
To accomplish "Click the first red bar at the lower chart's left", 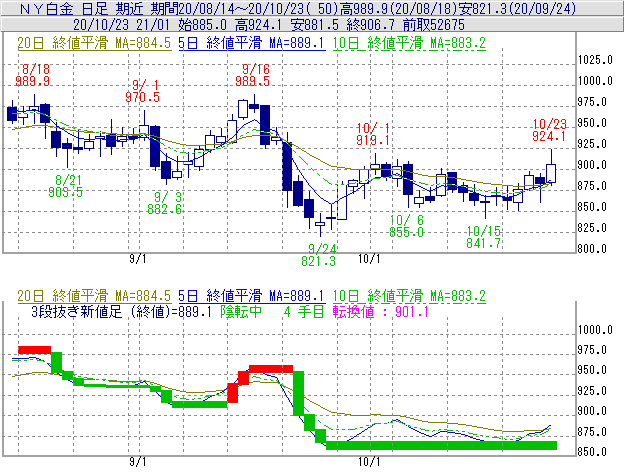I will click(35, 350).
